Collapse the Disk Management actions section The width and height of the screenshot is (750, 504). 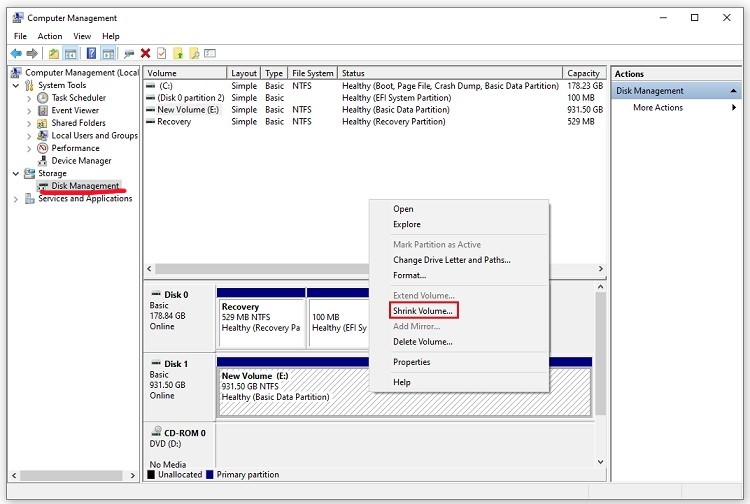tap(733, 91)
